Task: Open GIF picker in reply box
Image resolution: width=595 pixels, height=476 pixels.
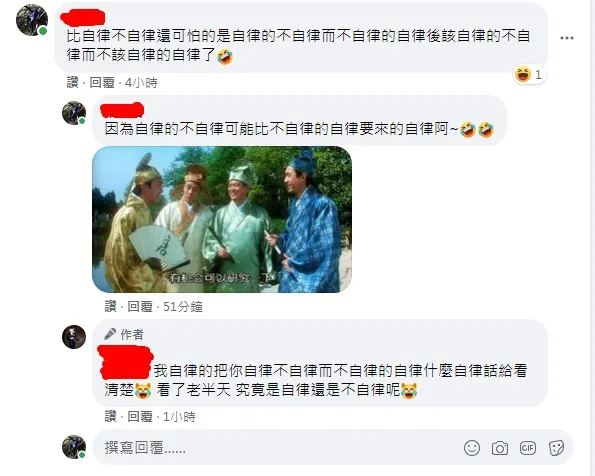Action: pyautogui.click(x=528, y=448)
